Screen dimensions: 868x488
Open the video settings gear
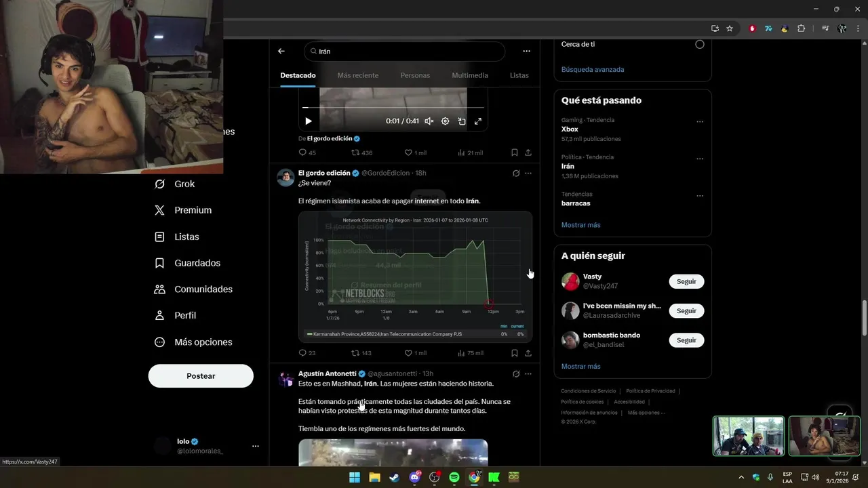(x=446, y=121)
